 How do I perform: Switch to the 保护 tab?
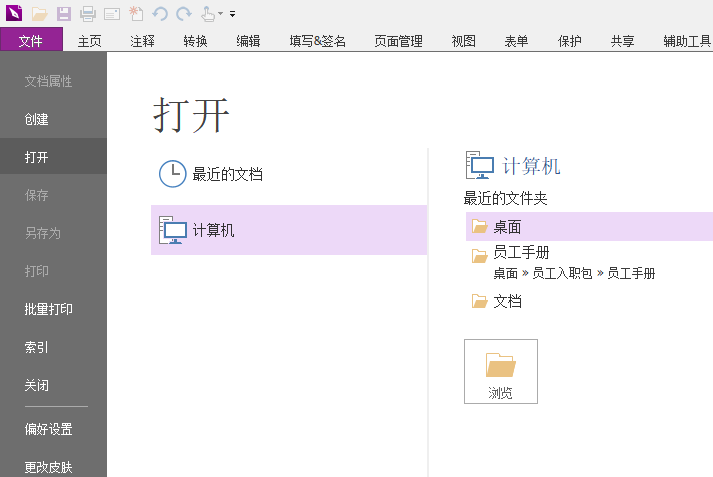click(x=569, y=41)
